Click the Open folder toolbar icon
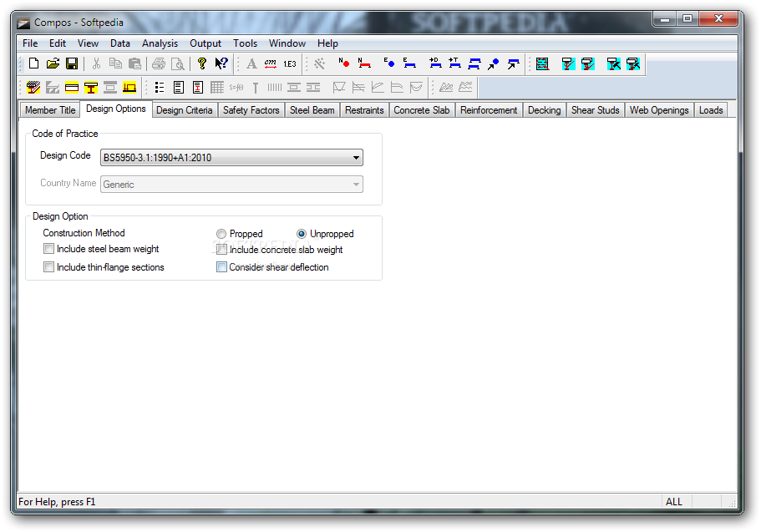This screenshot has height=532, width=761. click(53, 63)
